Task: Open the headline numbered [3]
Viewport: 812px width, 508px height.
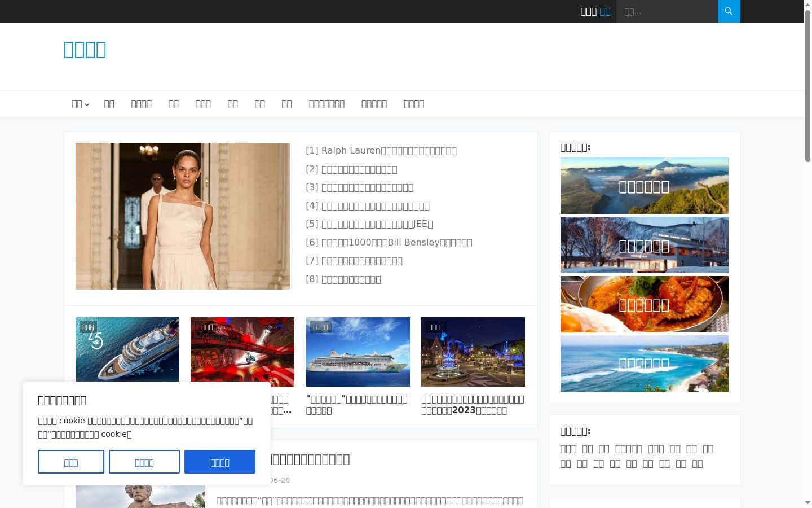Action: tap(360, 187)
